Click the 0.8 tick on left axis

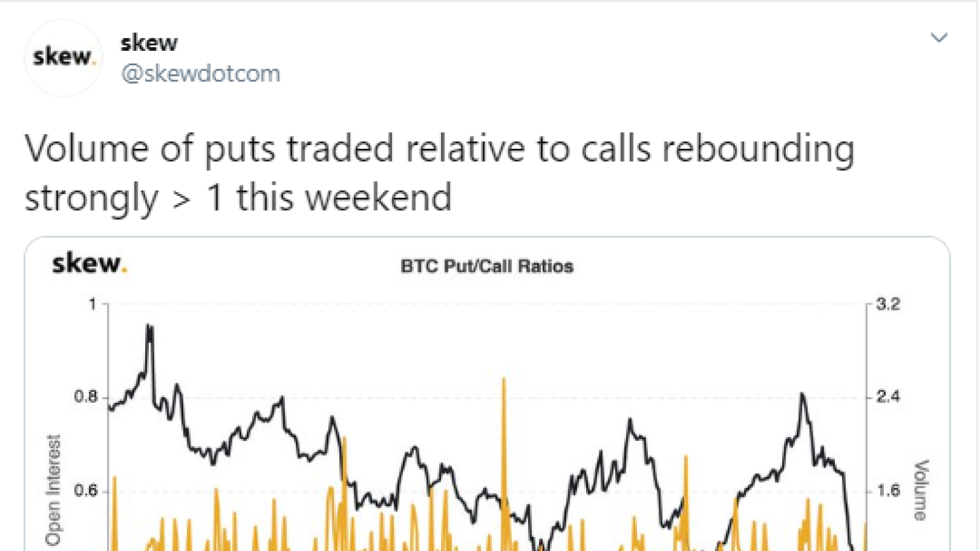click(x=86, y=397)
